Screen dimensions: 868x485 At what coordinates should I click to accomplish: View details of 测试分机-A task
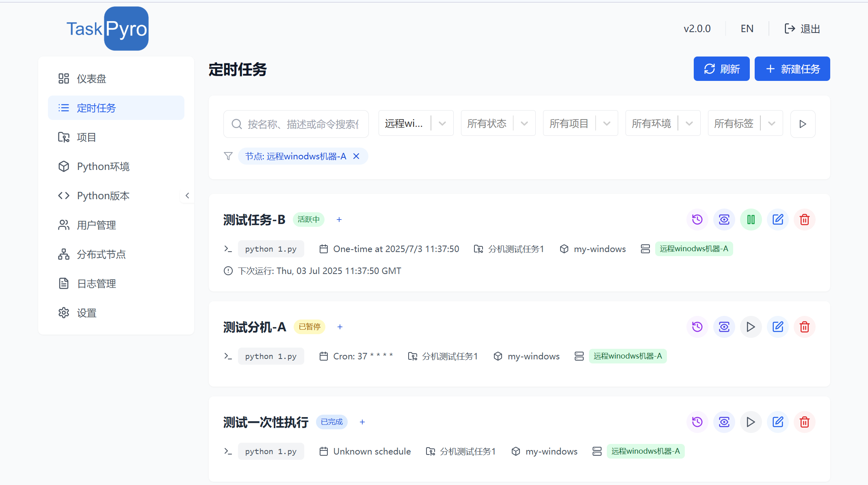pyautogui.click(x=724, y=327)
